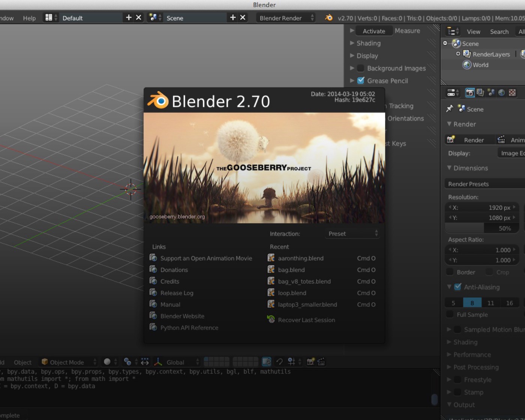Image resolution: width=525 pixels, height=420 pixels.
Task: Enable the Full Sample checkbox
Action: (x=450, y=315)
